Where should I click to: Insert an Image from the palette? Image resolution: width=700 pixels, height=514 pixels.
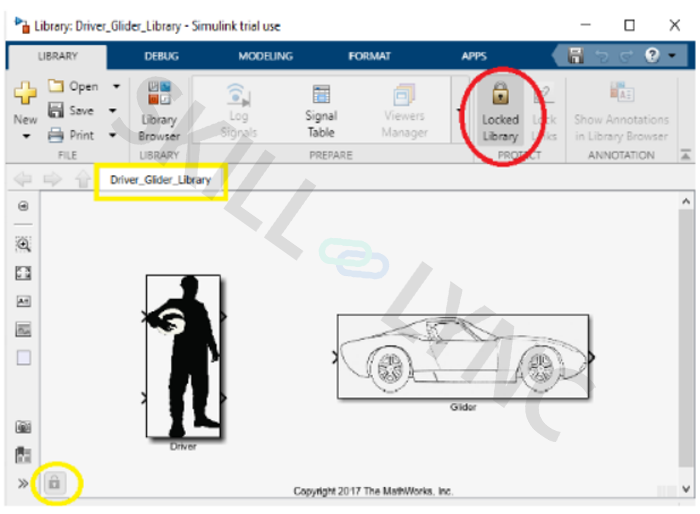pyautogui.click(x=23, y=330)
